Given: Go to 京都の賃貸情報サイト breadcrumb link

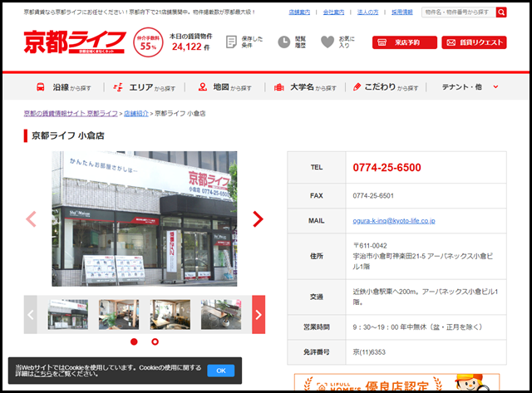Looking at the screenshot, I should tap(71, 113).
